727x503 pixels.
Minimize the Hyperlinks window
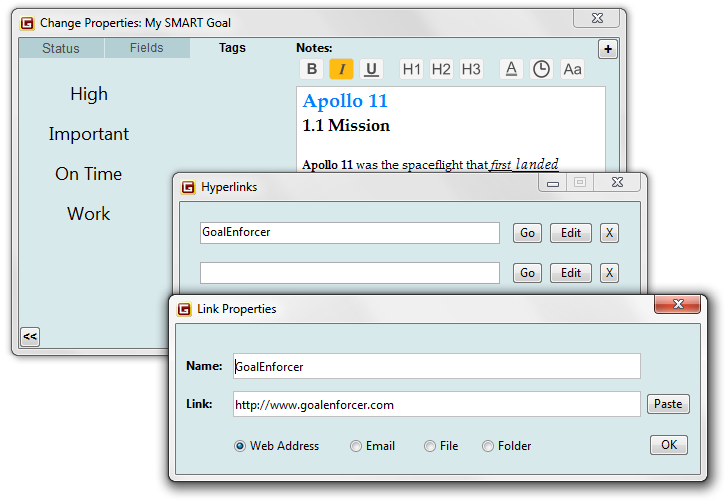pos(553,183)
